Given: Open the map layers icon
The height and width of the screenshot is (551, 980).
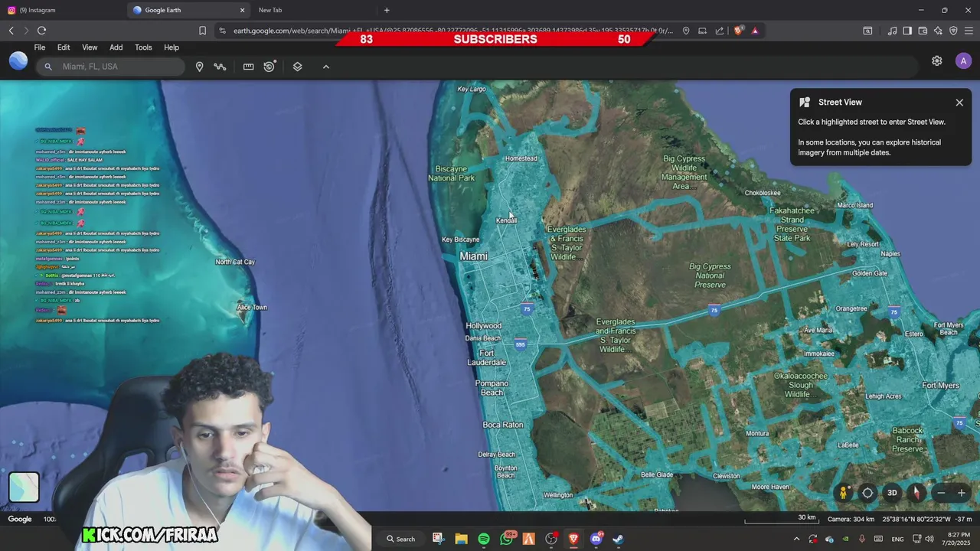Looking at the screenshot, I should [298, 67].
